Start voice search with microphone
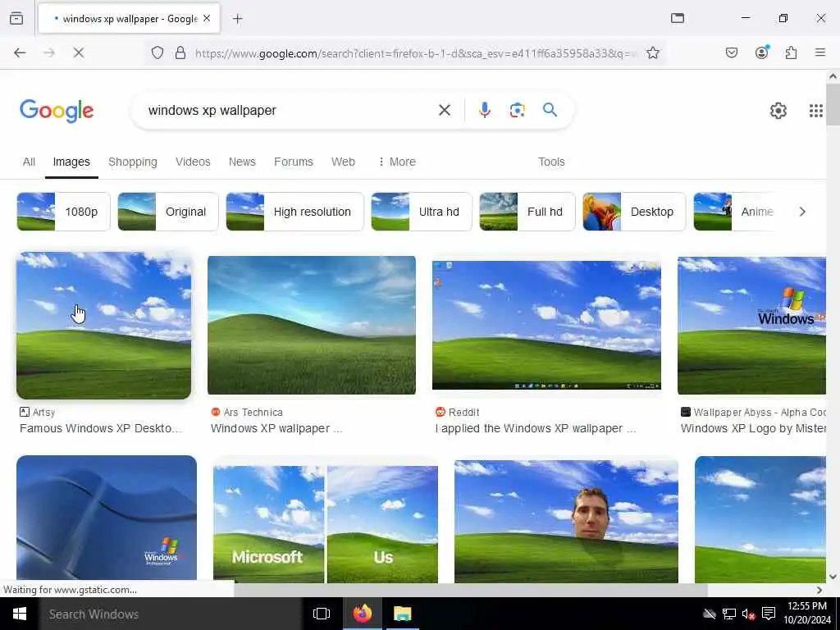 pyautogui.click(x=484, y=110)
